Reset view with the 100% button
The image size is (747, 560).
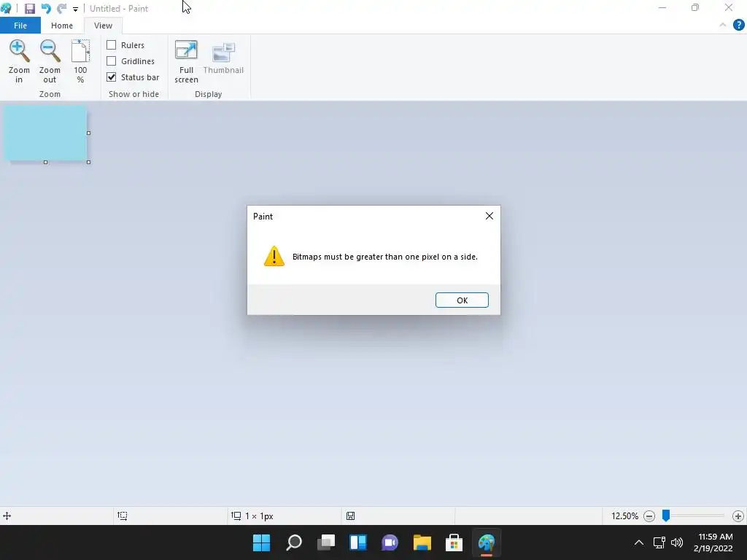click(x=80, y=61)
